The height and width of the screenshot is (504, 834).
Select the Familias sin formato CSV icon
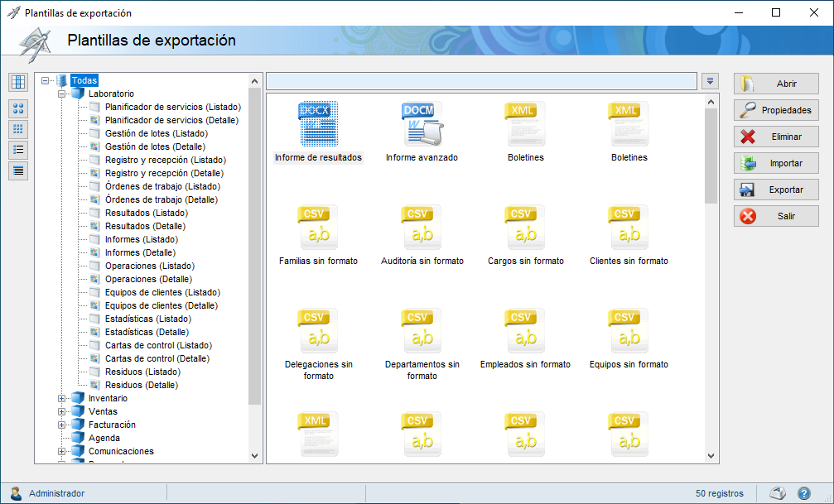pyautogui.click(x=318, y=228)
